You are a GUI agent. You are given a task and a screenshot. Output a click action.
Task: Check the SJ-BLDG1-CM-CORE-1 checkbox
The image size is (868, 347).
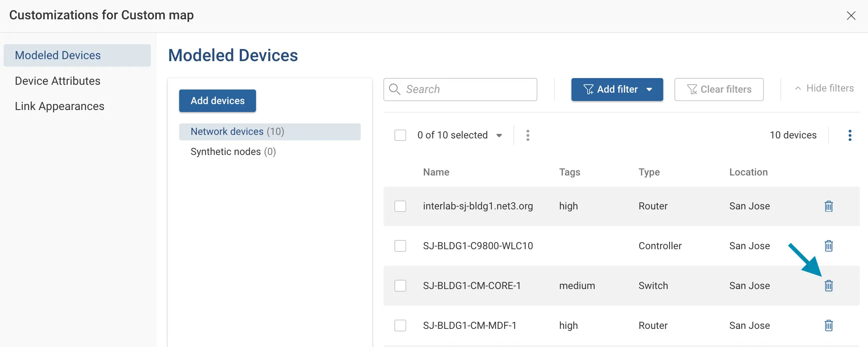pos(400,286)
